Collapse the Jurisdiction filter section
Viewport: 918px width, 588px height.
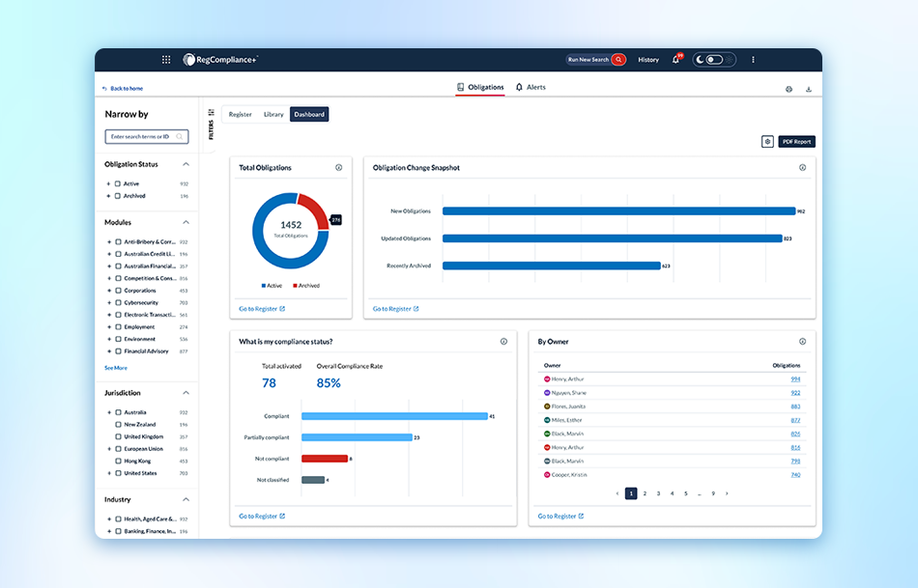(x=186, y=393)
